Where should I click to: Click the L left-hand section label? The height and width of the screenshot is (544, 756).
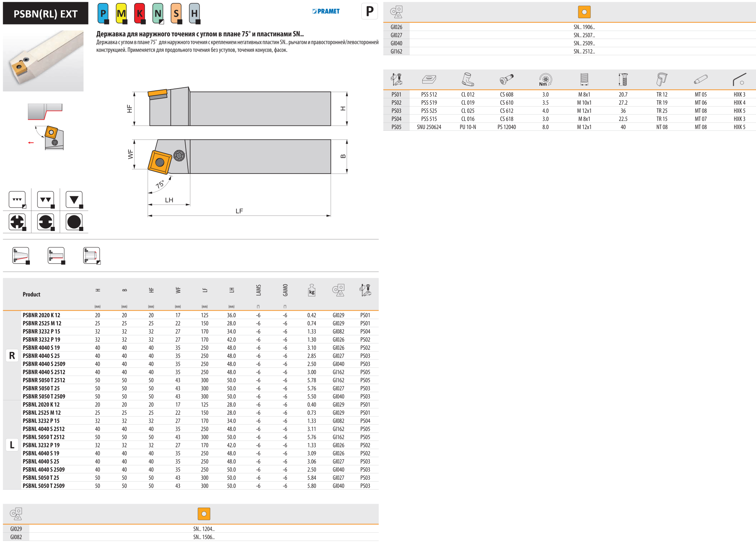(x=12, y=445)
